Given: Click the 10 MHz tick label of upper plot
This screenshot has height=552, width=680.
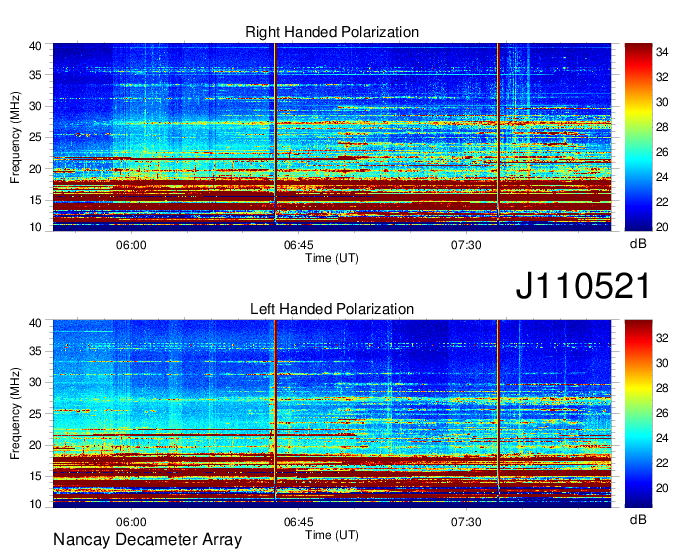Looking at the screenshot, I should click(35, 227).
